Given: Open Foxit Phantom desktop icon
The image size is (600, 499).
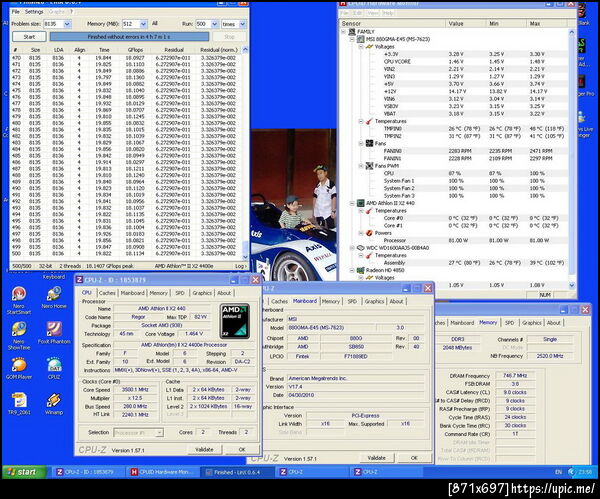Looking at the screenshot, I should pyautogui.click(x=54, y=330).
